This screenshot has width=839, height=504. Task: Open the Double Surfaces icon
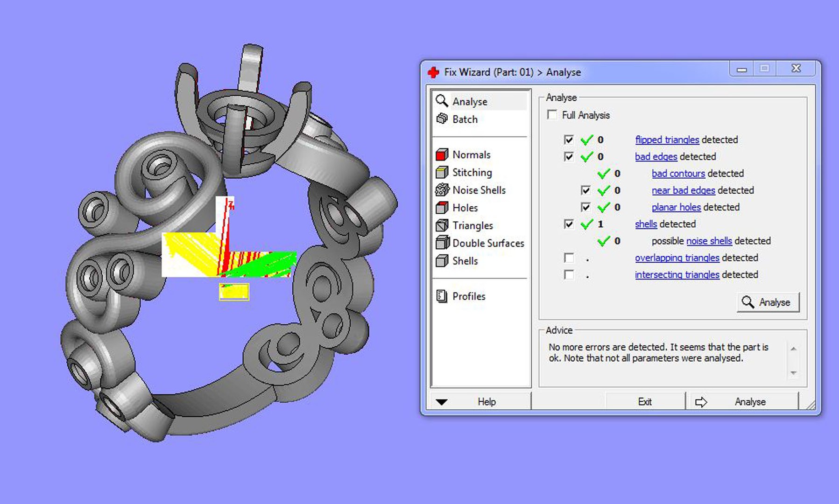tap(442, 243)
